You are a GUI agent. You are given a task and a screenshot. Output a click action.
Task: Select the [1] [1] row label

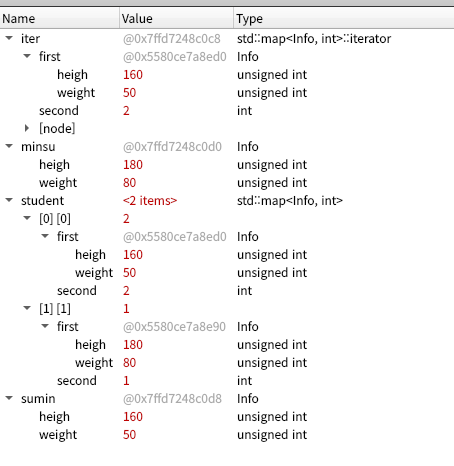pos(55,309)
